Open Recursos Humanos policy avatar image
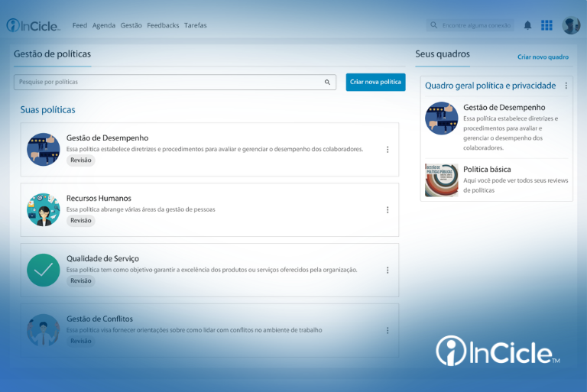This screenshot has width=587, height=392. (43, 209)
